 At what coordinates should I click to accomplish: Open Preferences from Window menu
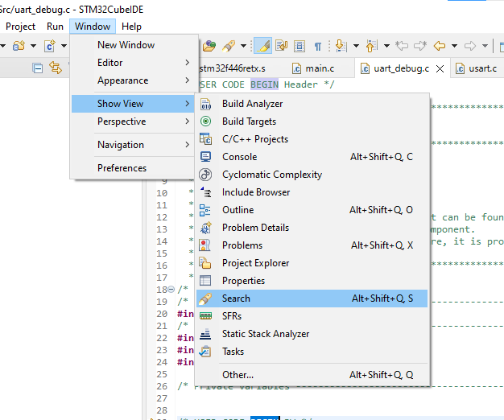click(122, 168)
